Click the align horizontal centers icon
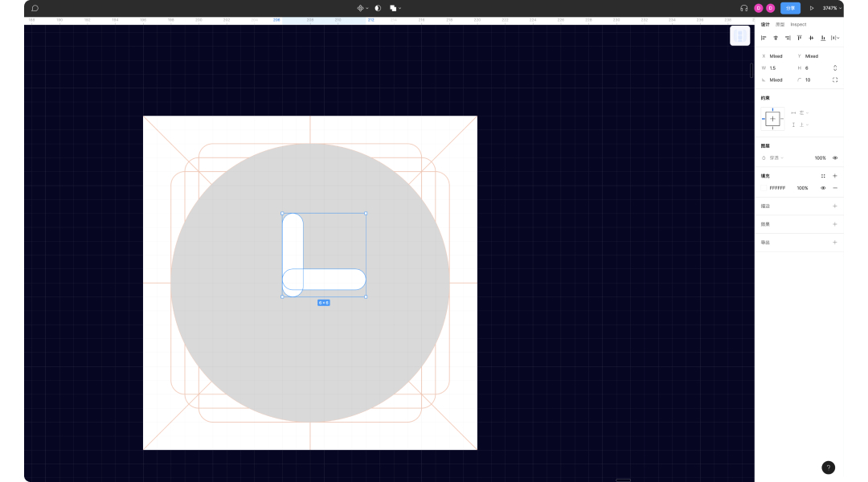868x482 pixels. click(x=776, y=38)
